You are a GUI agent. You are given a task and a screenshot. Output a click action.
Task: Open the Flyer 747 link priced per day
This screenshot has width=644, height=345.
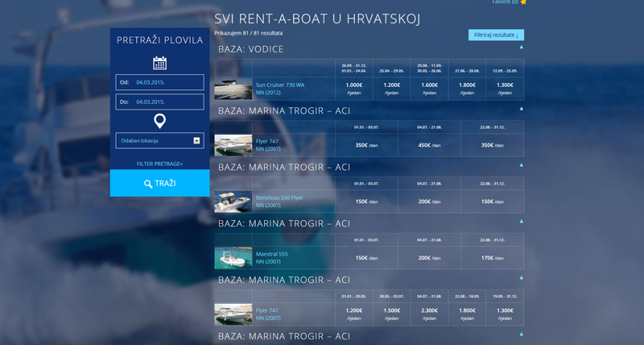coord(267,141)
